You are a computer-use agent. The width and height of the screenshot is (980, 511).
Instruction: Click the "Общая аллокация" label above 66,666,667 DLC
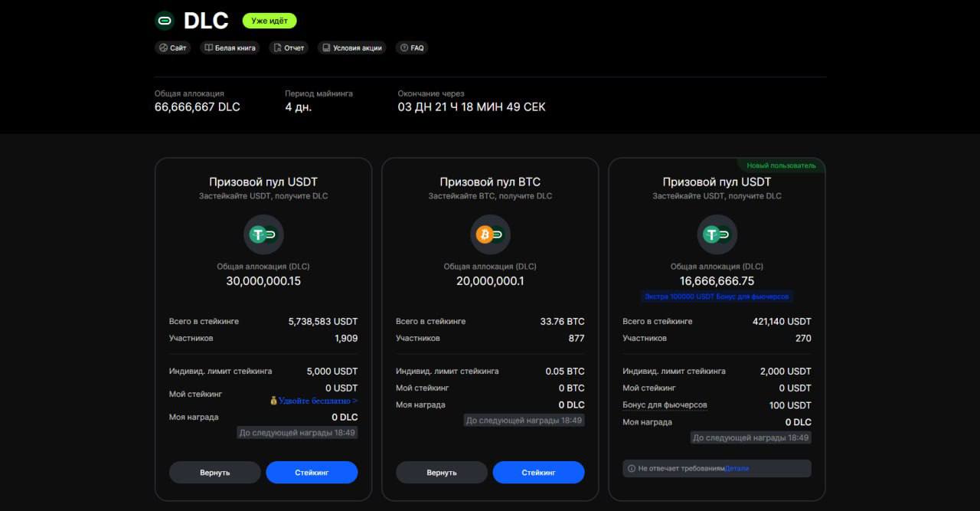click(189, 93)
